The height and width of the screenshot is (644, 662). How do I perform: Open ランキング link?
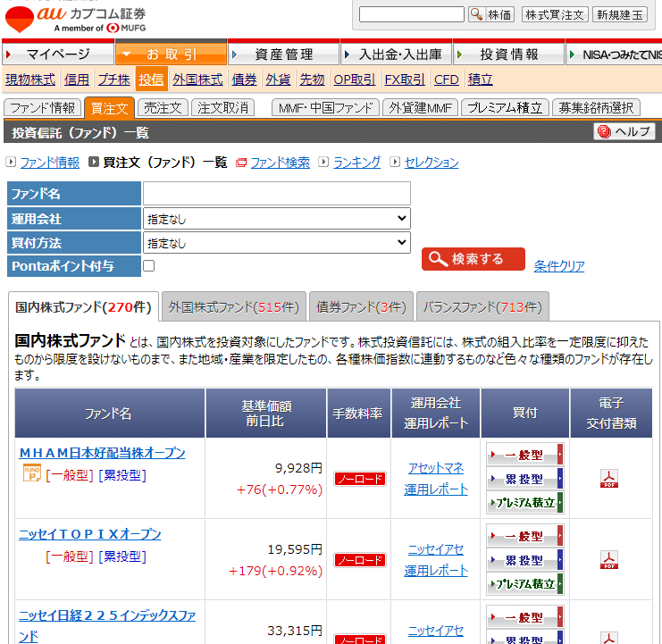point(356,162)
